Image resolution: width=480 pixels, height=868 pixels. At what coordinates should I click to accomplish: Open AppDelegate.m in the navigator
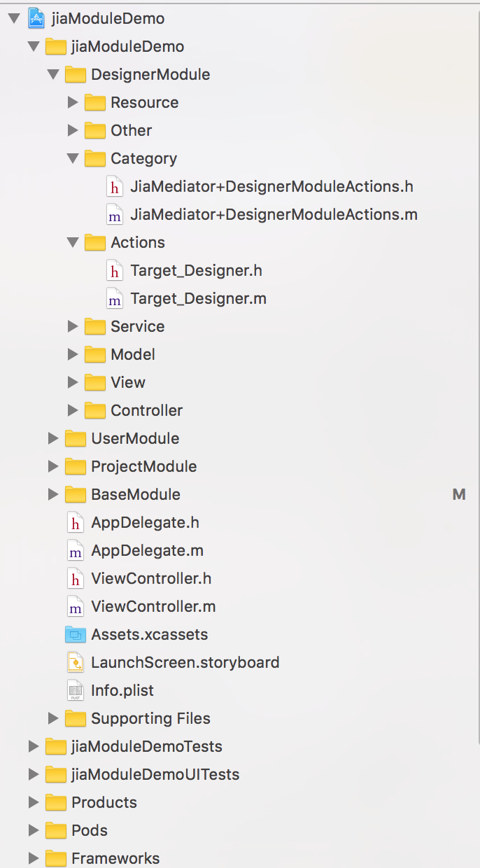point(147,550)
